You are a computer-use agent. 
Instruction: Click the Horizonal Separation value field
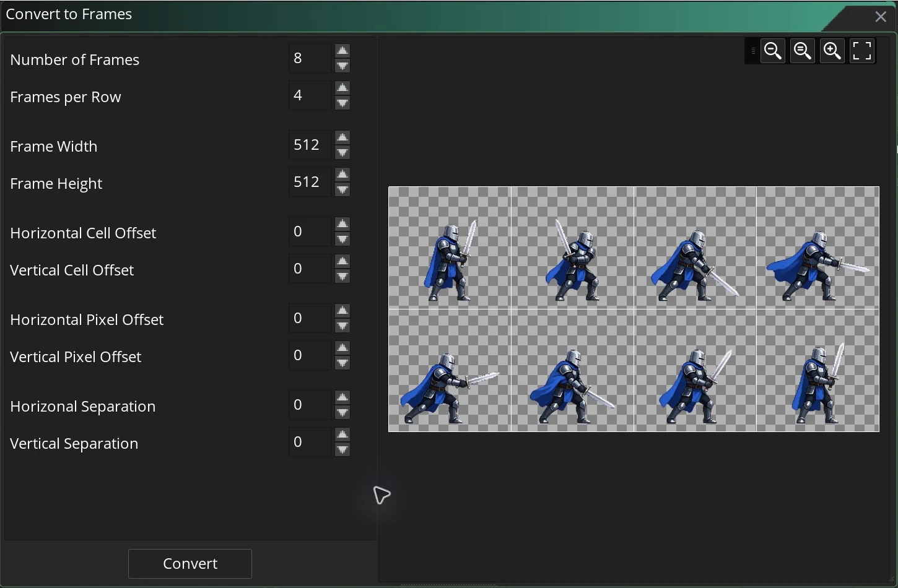point(311,405)
